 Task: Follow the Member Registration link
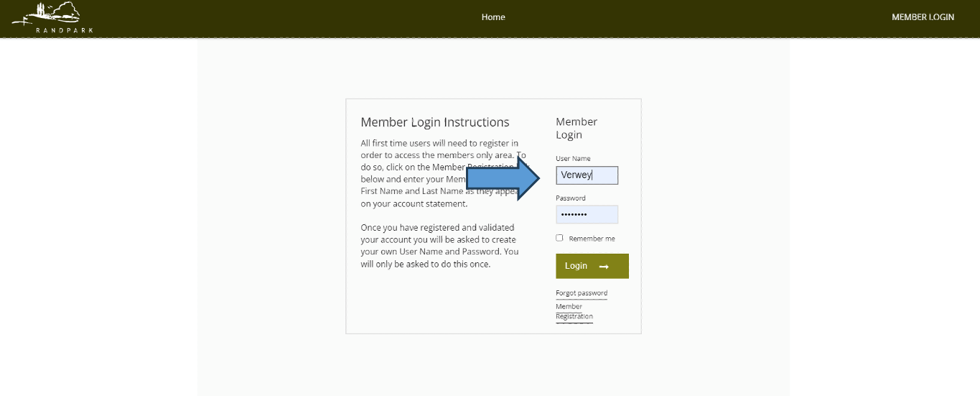point(574,311)
